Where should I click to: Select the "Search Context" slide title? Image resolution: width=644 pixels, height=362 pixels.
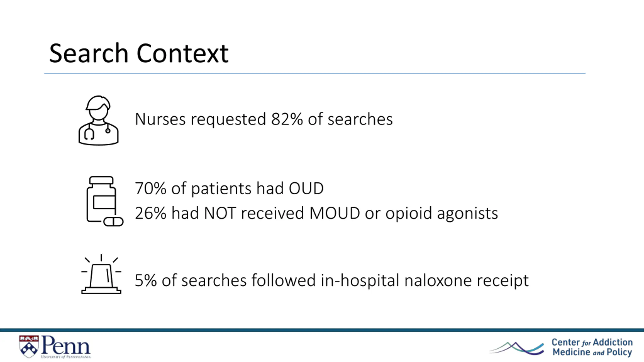click(x=139, y=53)
